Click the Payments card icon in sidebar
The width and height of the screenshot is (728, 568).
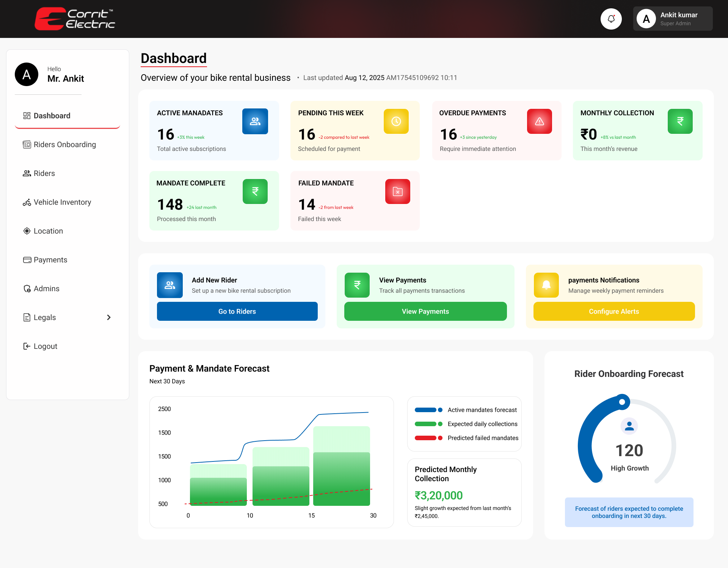click(27, 260)
